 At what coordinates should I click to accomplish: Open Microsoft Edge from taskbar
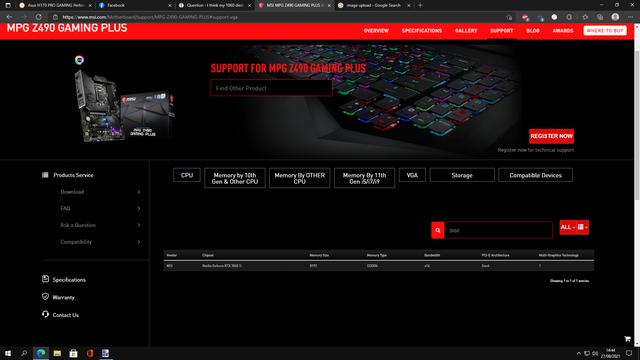point(41,353)
